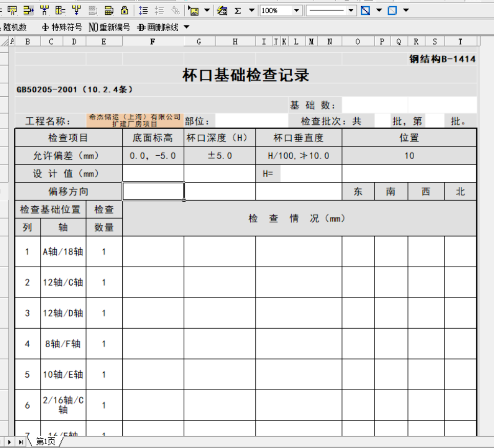
Task: Click the insert picture icon
Action: point(194,10)
